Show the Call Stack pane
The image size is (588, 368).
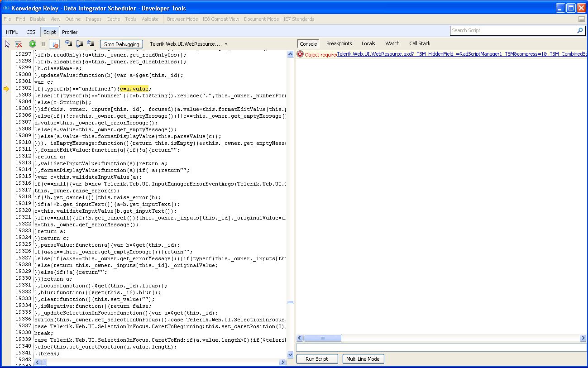pos(420,43)
